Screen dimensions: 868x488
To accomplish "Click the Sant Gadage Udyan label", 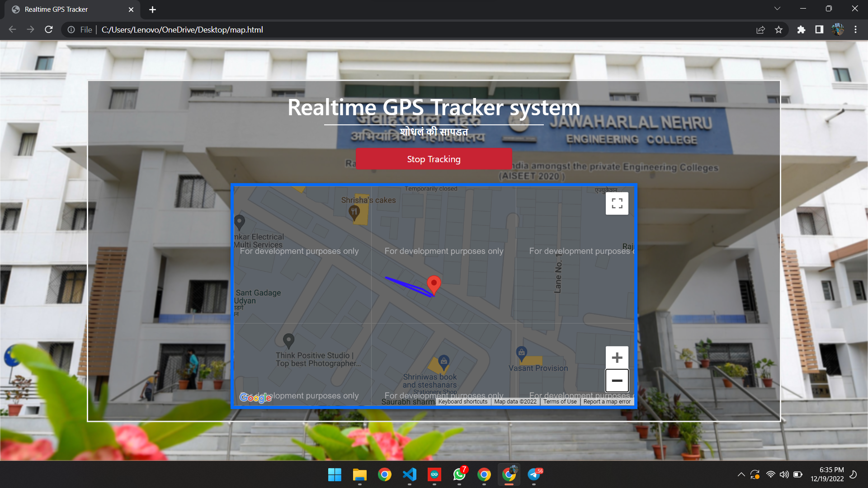I will pos(258,297).
